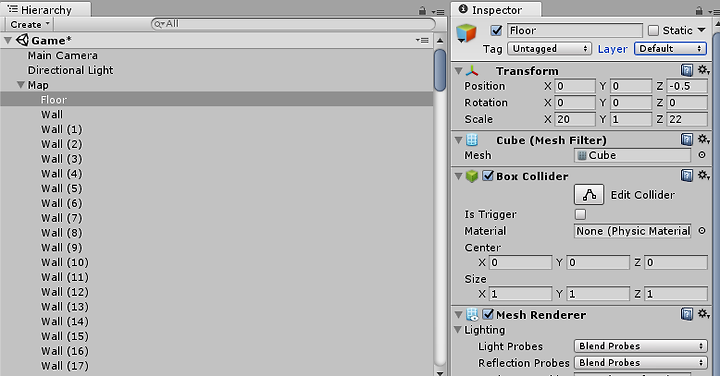This screenshot has width=720, height=376.
Task: Click the Scale Z field showing 22
Action: (687, 119)
